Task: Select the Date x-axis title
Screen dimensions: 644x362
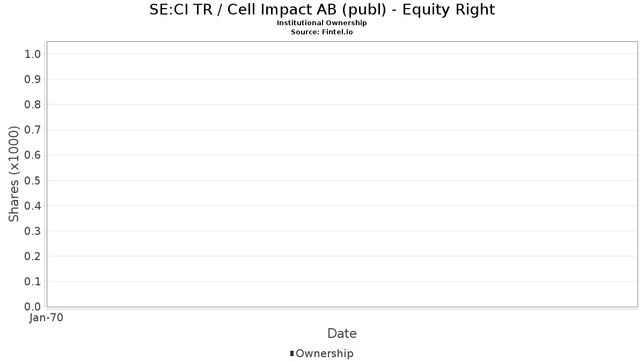Action: pos(342,334)
